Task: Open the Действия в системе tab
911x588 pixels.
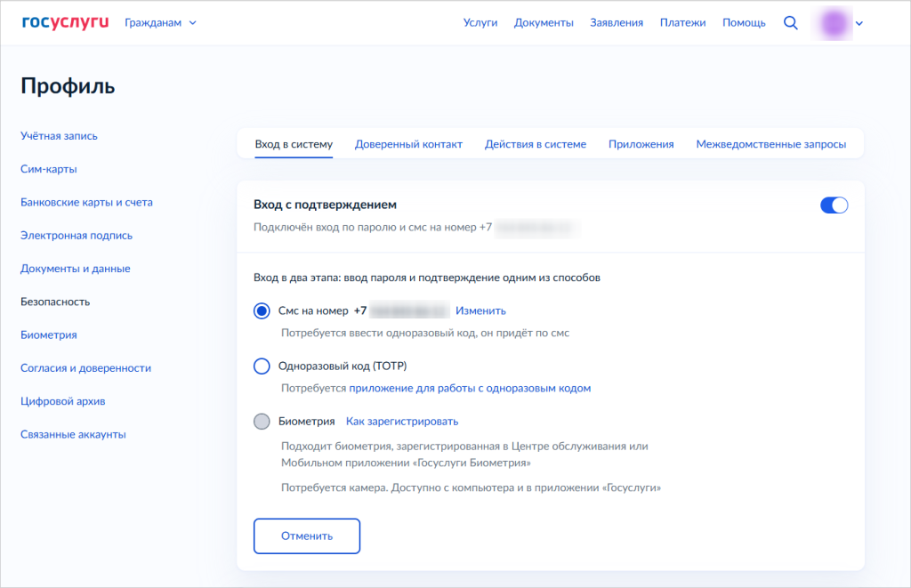Action: click(x=535, y=144)
